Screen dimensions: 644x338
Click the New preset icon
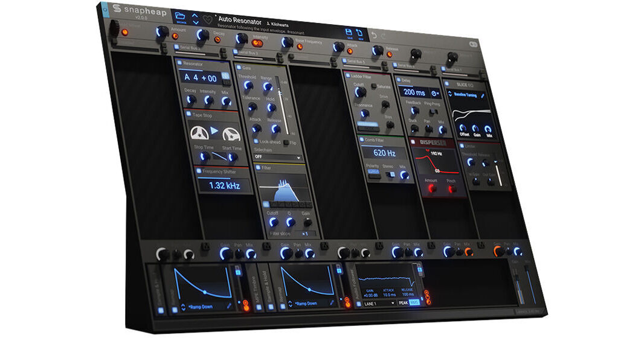coord(360,34)
